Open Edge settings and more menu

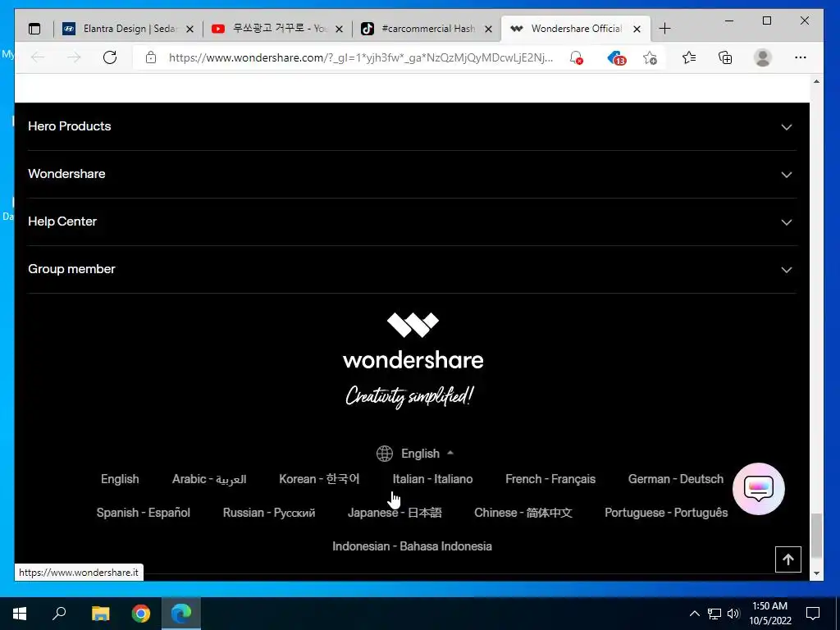[801, 57]
